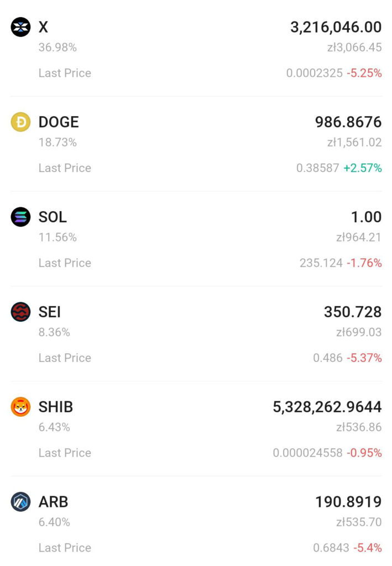Tap the Arbitrum logo icon
Screen dimensions: 392x566
20,502
